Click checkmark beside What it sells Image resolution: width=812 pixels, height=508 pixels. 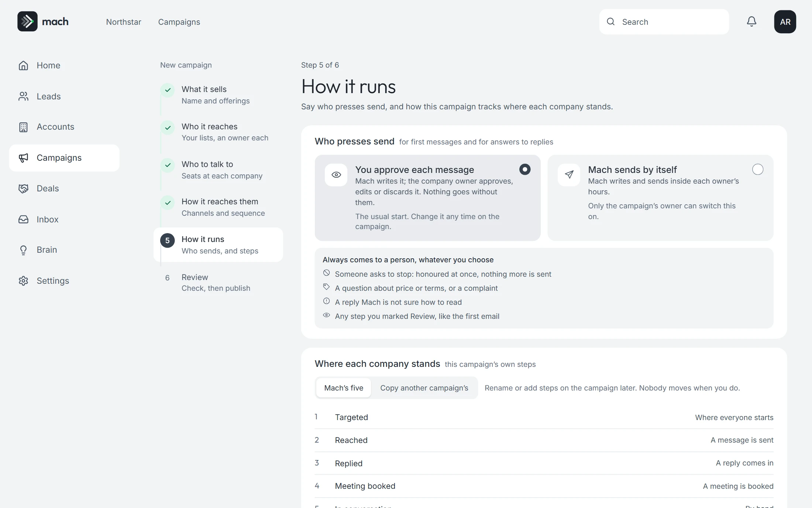tap(168, 90)
